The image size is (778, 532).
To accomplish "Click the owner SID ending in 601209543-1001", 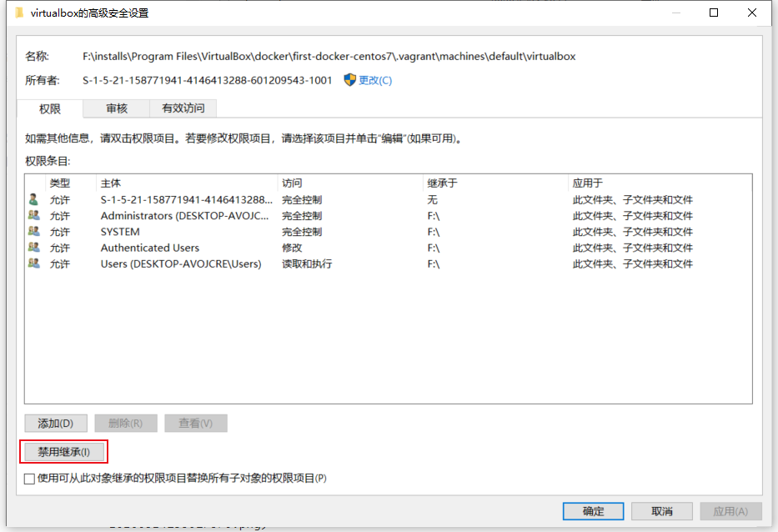I will 208,80.
